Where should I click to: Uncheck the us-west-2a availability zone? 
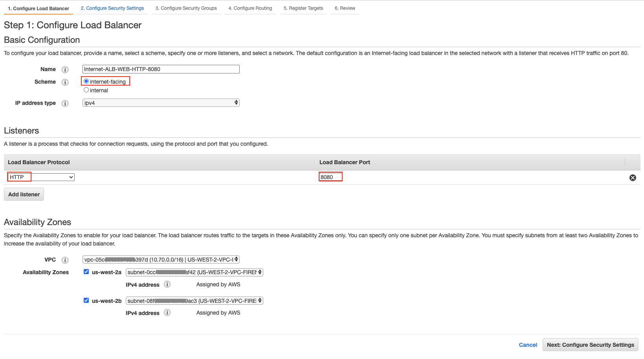(x=86, y=271)
